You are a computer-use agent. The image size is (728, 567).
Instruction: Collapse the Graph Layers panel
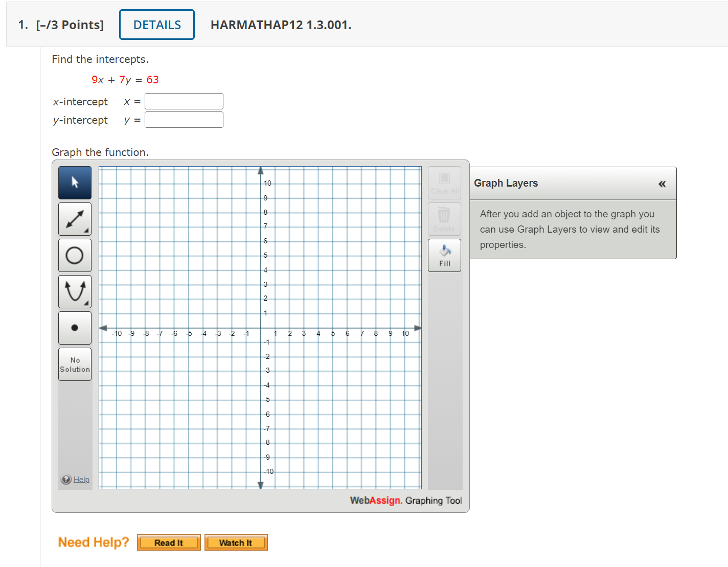(x=662, y=183)
